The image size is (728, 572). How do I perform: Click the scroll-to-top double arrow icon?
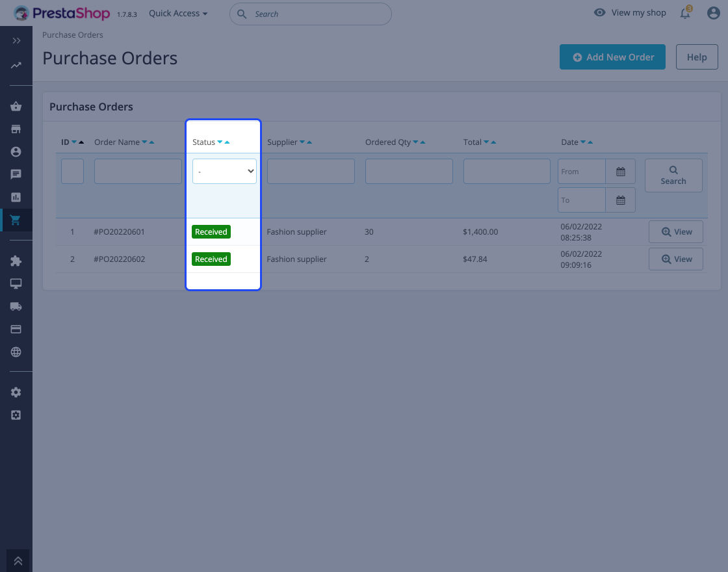point(18,561)
